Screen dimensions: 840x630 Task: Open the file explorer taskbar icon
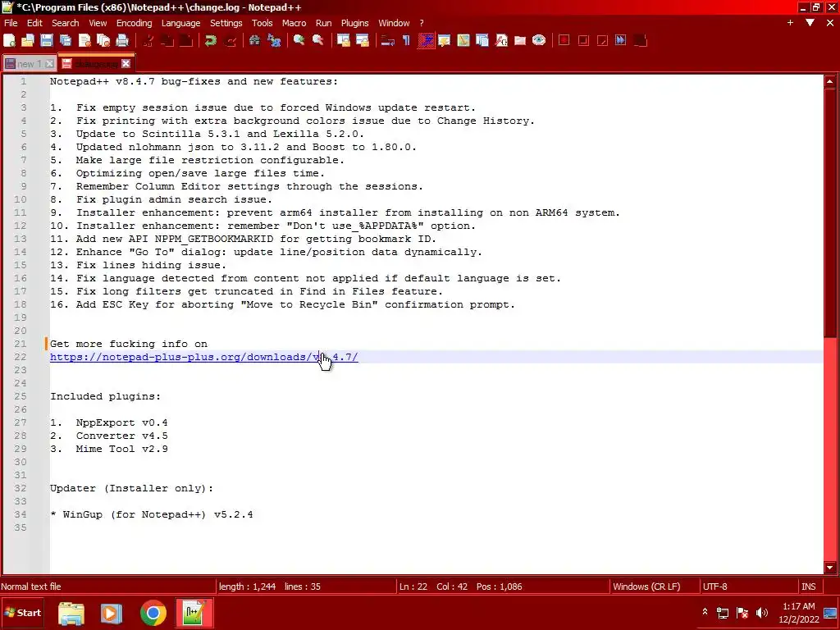click(71, 614)
